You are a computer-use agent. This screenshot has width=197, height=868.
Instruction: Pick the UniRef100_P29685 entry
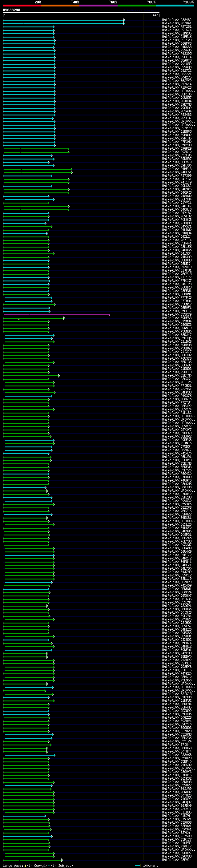177,50
